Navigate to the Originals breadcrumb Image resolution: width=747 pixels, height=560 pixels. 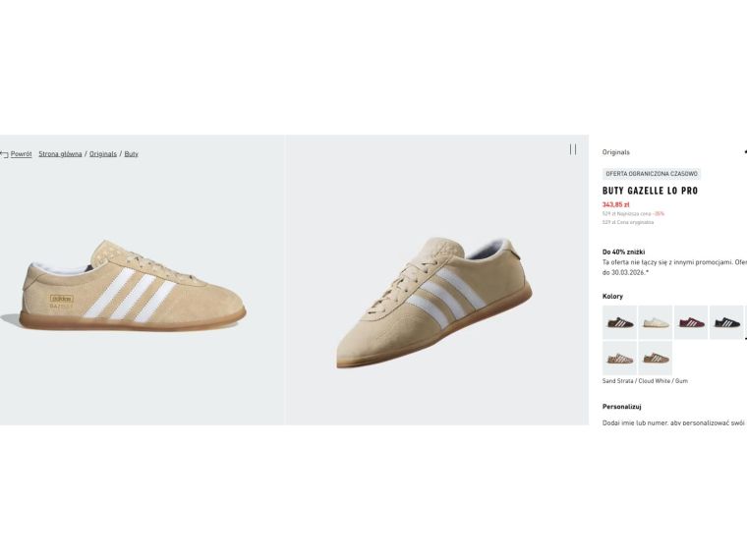(x=103, y=154)
